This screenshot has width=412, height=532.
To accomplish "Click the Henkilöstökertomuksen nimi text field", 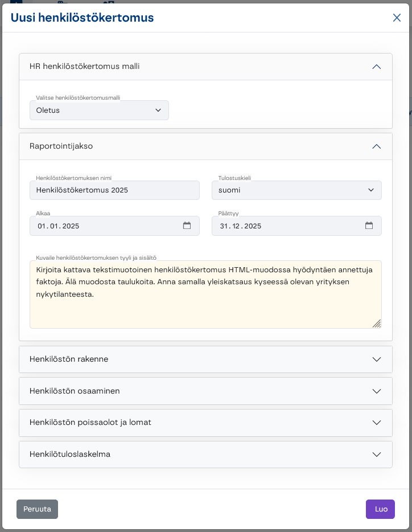I will pyautogui.click(x=114, y=190).
